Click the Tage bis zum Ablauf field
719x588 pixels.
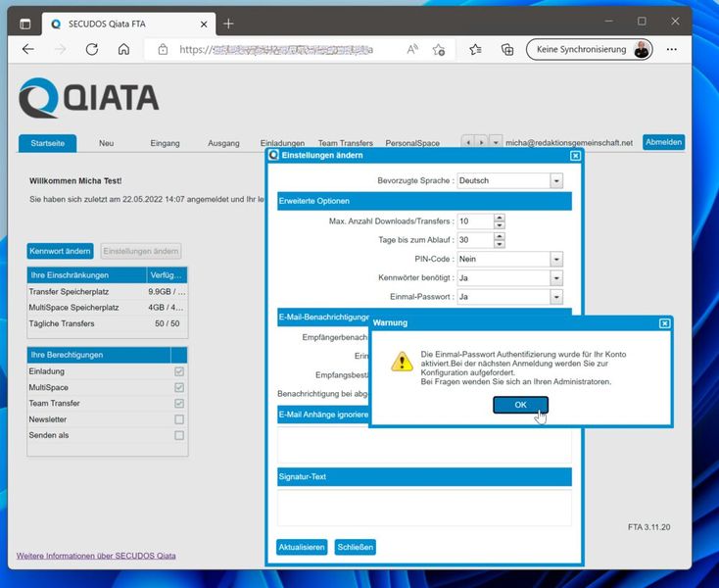475,240
